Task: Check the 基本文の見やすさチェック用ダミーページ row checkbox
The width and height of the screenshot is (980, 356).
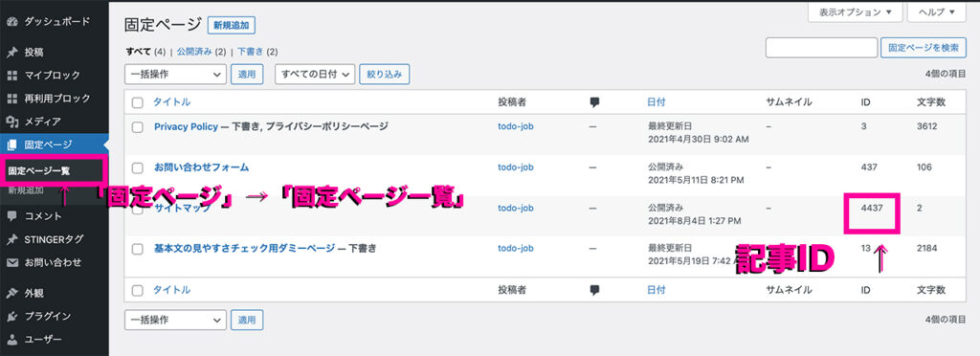Action: [138, 249]
